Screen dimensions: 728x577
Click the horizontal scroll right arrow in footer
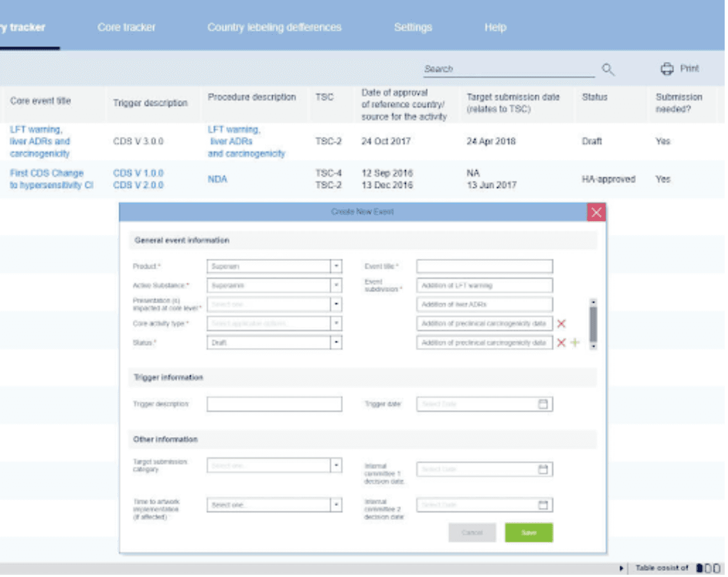tap(621, 568)
